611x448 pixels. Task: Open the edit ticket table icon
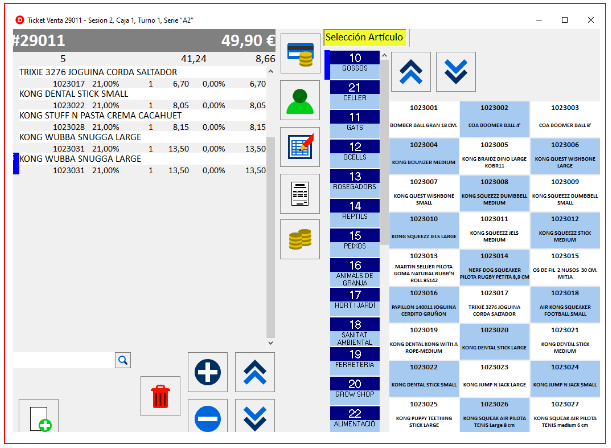[x=300, y=147]
